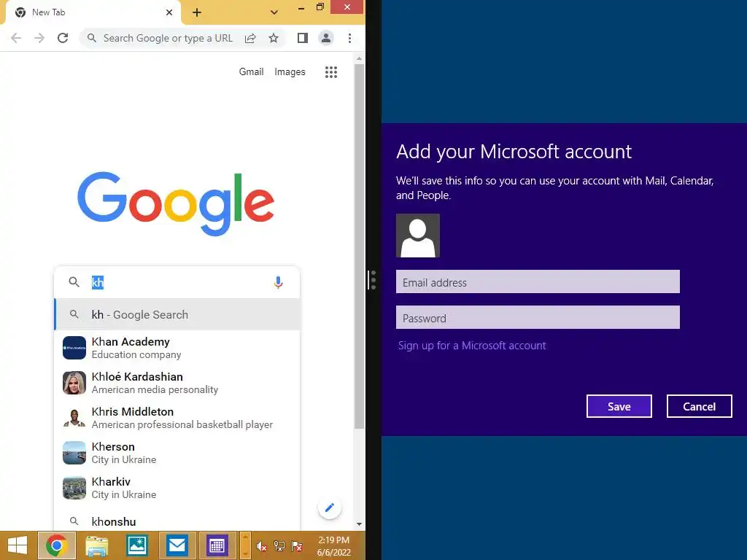
Task: Click the Microsoft account avatar picture
Action: click(418, 236)
